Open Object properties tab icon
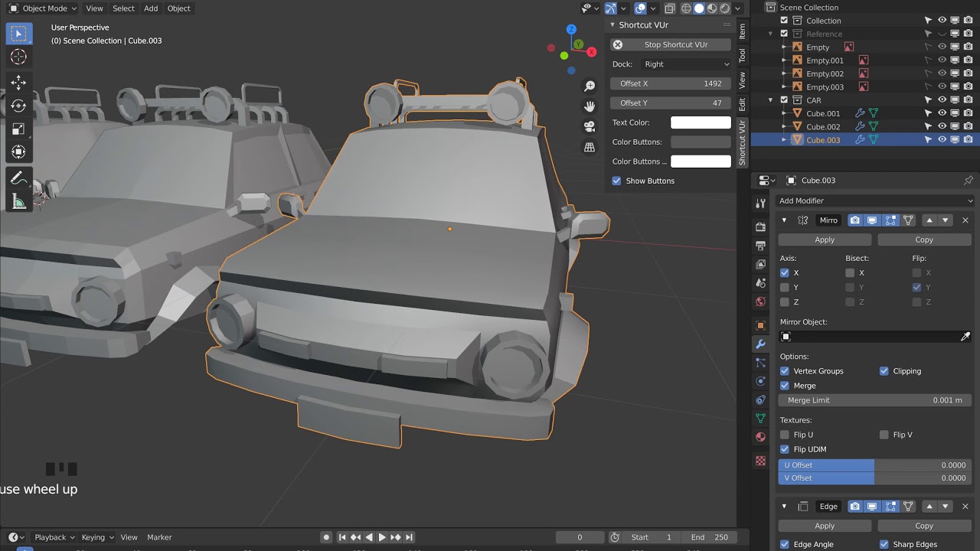This screenshot has height=551, width=980. (760, 325)
